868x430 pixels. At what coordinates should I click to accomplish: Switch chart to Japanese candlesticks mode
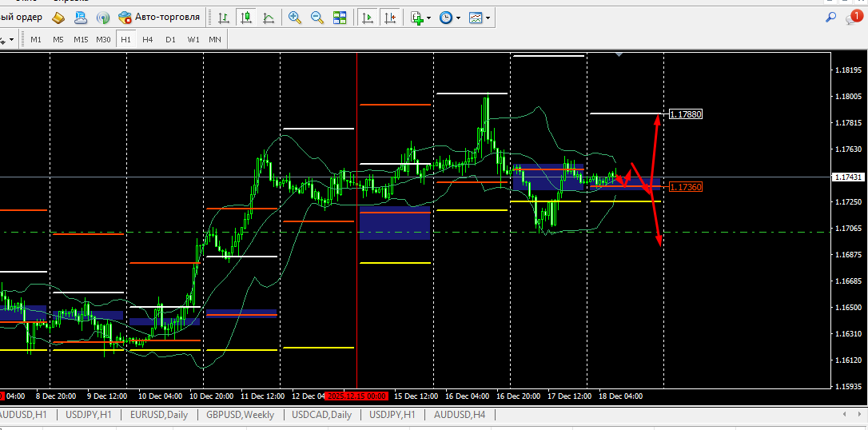[x=246, y=18]
